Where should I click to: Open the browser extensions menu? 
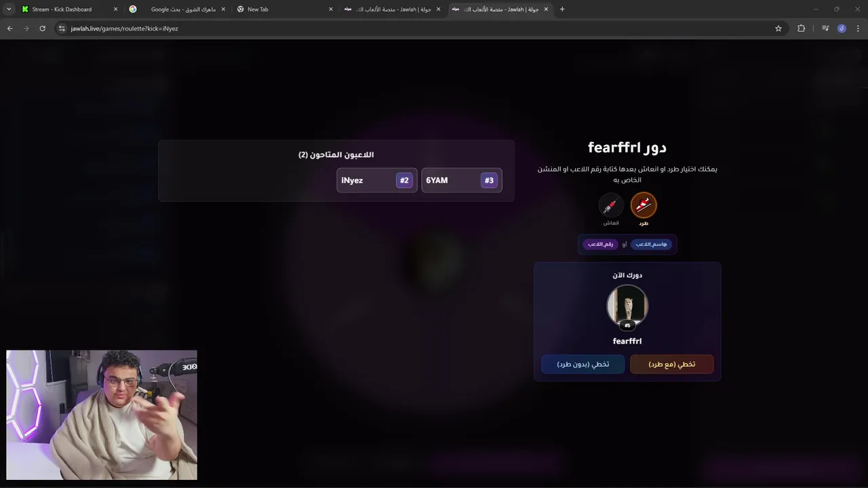coord(802,28)
